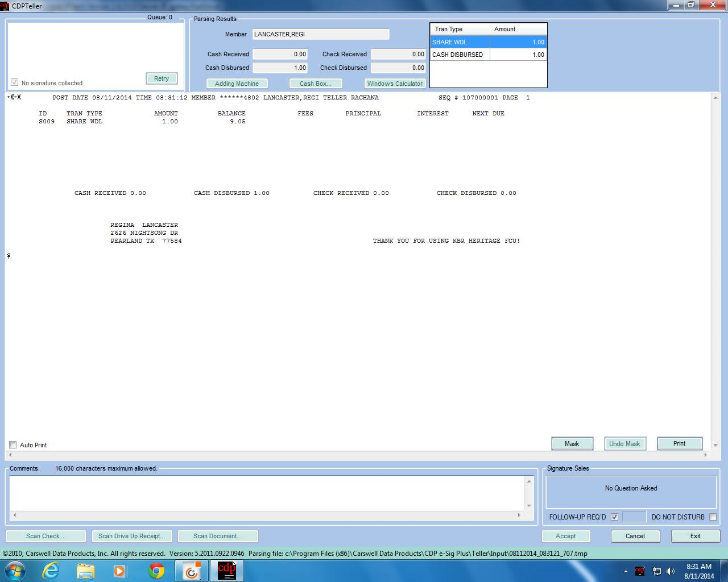Image resolution: width=728 pixels, height=582 pixels.
Task: Select the SHARE WDL transaction row
Action: tap(488, 42)
